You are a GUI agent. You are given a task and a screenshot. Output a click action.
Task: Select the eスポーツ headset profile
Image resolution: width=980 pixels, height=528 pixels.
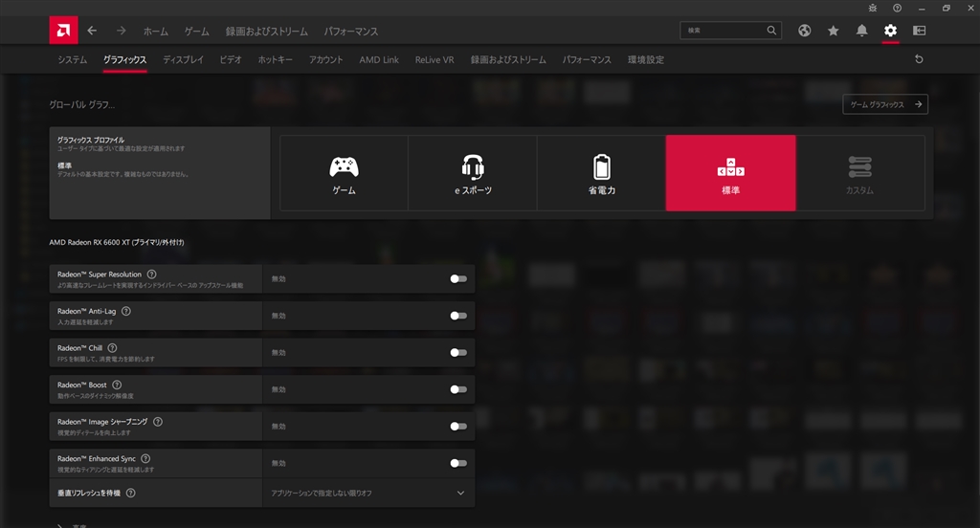tap(473, 173)
